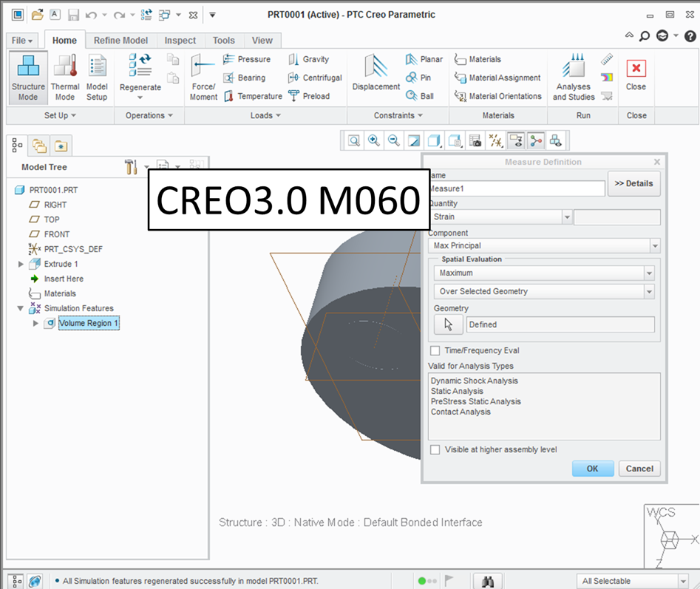Open the Quantity Strain dropdown
The image size is (700, 589).
click(x=567, y=217)
